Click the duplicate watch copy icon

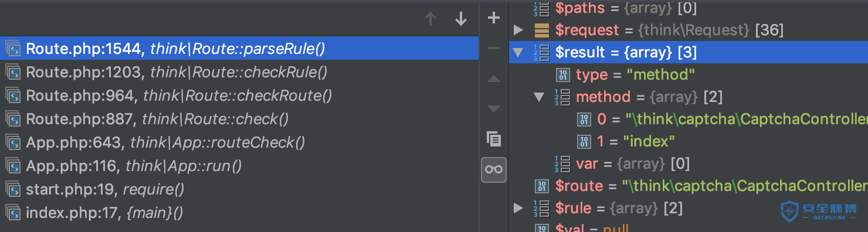(x=494, y=139)
